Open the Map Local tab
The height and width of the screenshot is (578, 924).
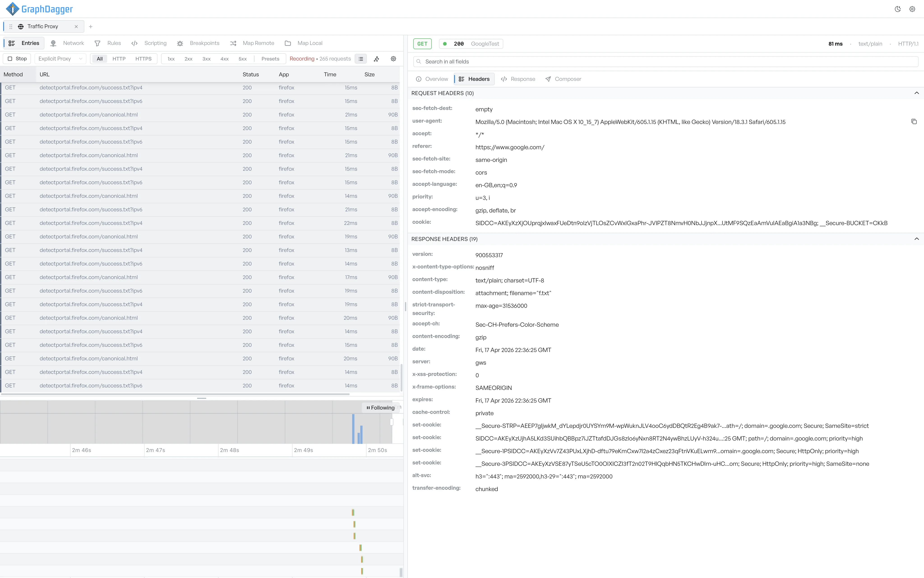tap(304, 43)
